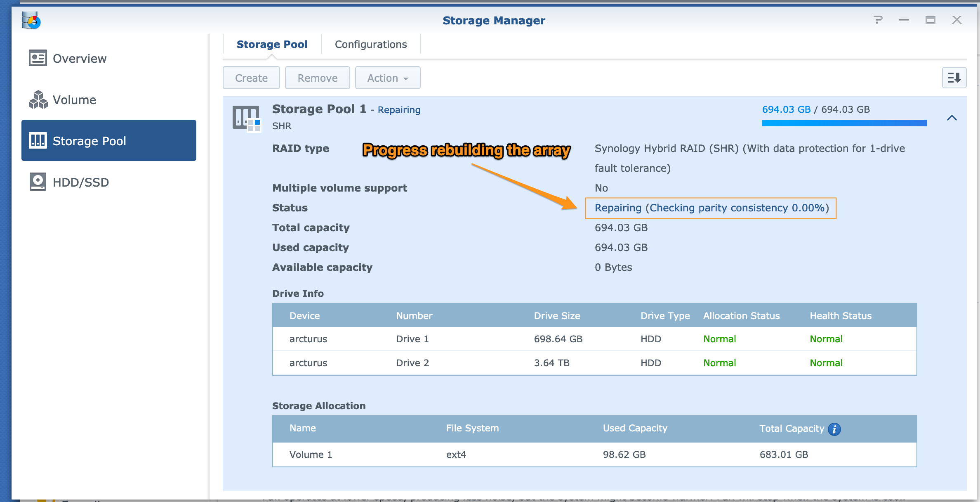Click the Overview sidebar icon
Image resolution: width=980 pixels, height=502 pixels.
(x=38, y=58)
